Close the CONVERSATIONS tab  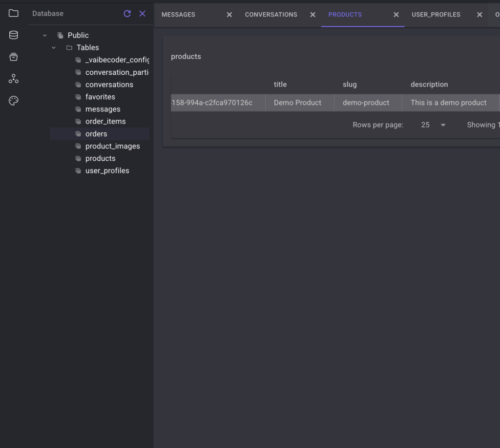313,15
